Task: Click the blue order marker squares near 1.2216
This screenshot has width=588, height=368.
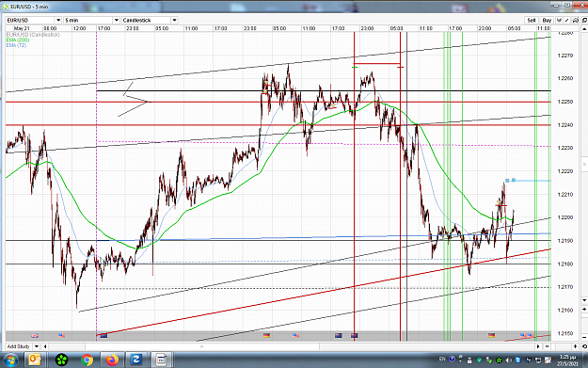Action: pos(510,181)
